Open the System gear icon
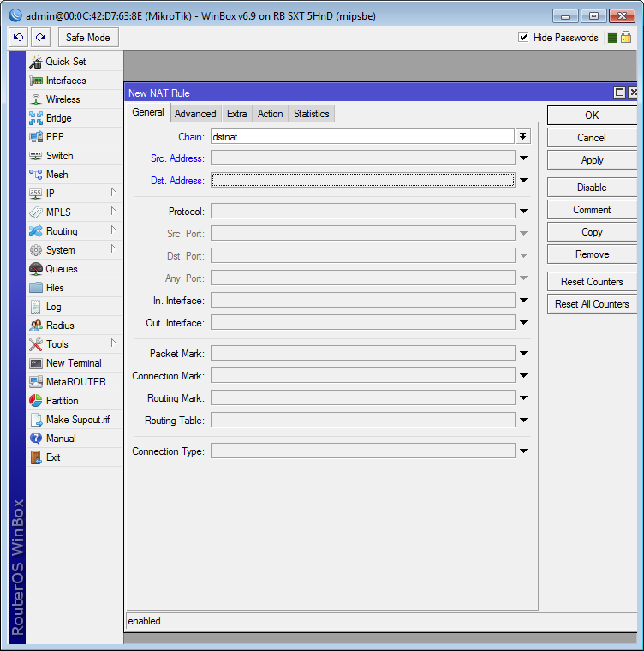Screen dimensions: 644x651 pos(36,250)
